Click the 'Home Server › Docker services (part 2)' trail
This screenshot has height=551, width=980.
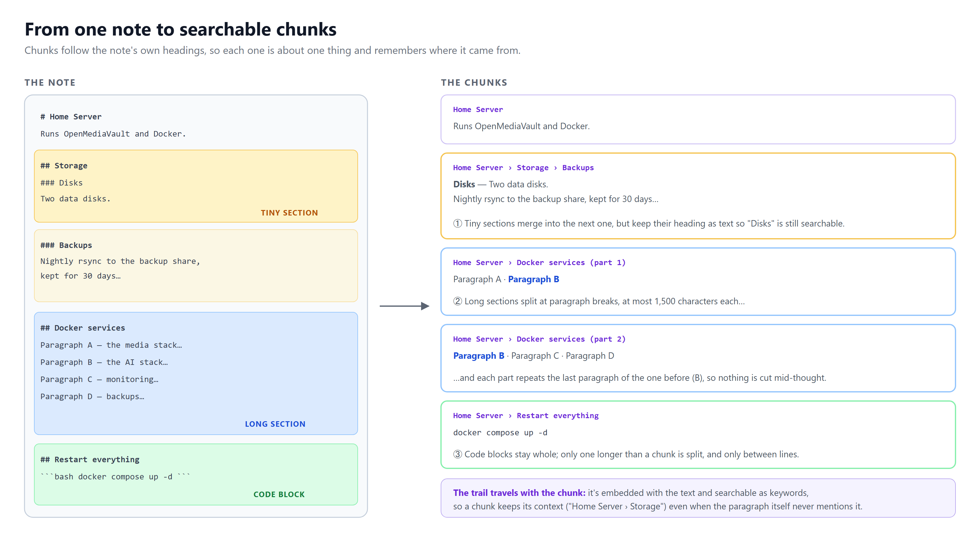coord(539,339)
